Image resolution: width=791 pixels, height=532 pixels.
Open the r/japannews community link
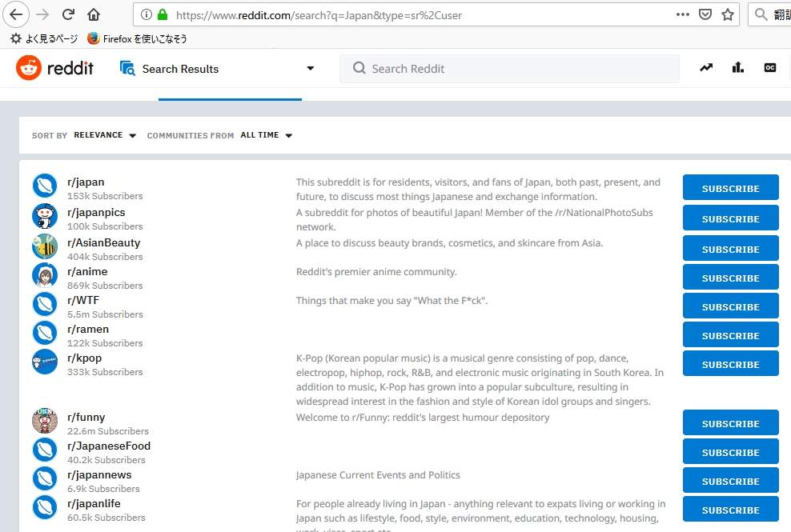[x=99, y=475]
